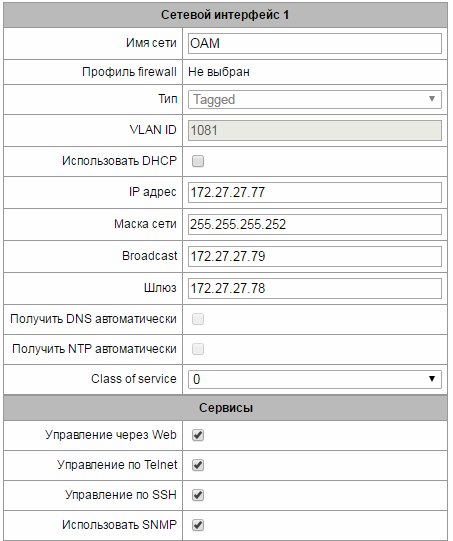Toggle Получить DNS автоматически checkbox
The width and height of the screenshot is (453, 541).
[198, 319]
